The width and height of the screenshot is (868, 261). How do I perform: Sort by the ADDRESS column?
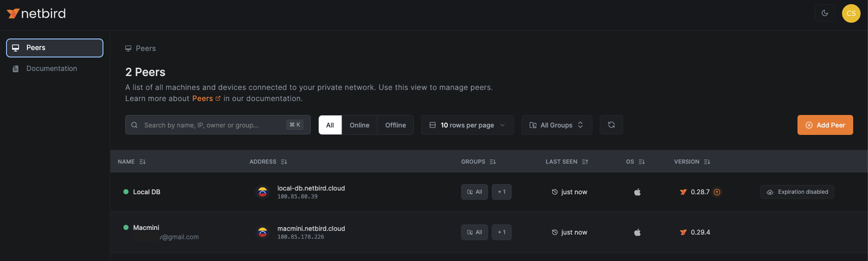click(x=268, y=162)
